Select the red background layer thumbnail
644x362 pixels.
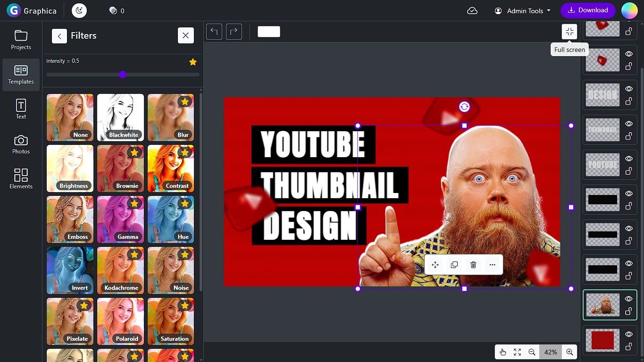pyautogui.click(x=602, y=340)
